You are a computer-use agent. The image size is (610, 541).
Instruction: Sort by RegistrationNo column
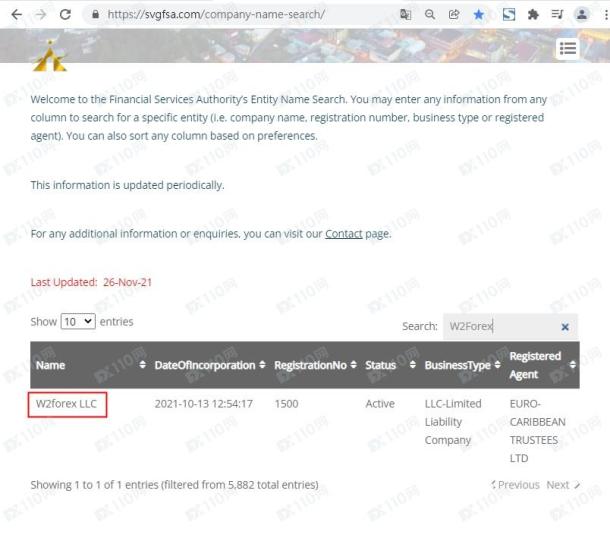[x=315, y=365]
